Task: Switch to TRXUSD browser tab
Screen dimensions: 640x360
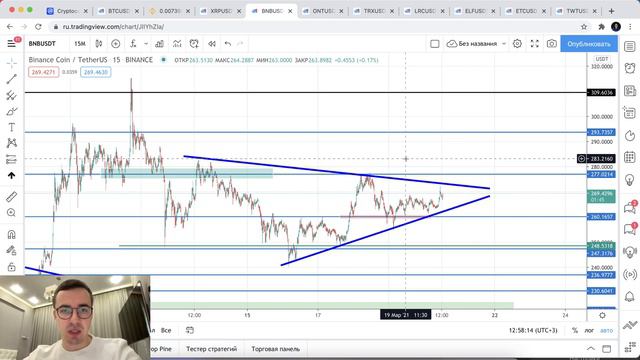Action: click(x=374, y=11)
